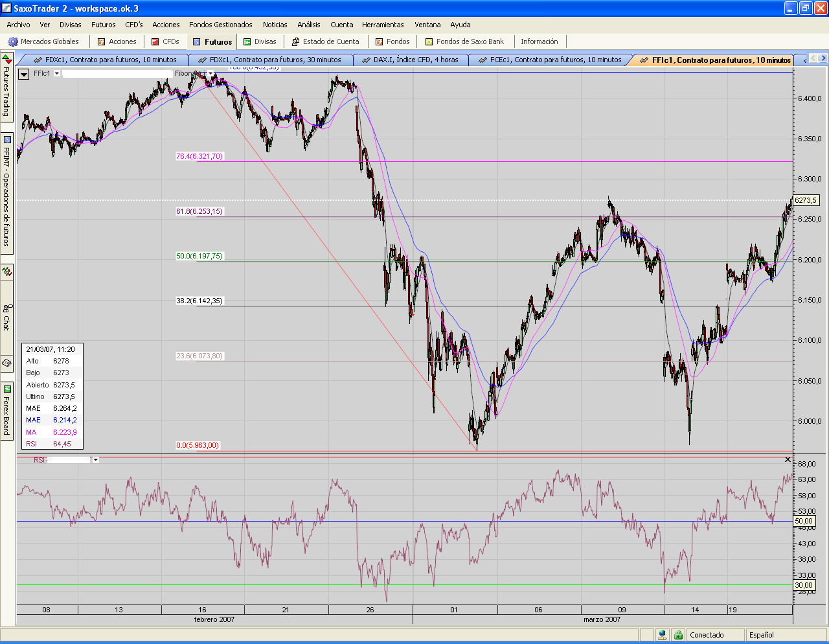Click the Acciones toolbar icon
The height and width of the screenshot is (644, 829).
pos(117,41)
